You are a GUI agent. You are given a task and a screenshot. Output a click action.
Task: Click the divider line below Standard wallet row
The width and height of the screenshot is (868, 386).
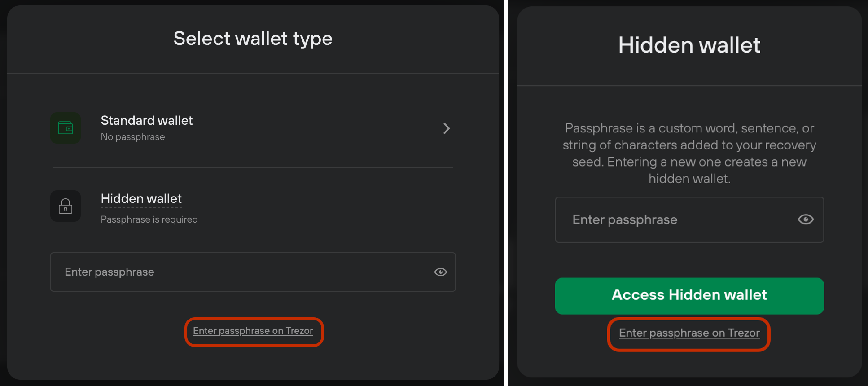pyautogui.click(x=253, y=167)
